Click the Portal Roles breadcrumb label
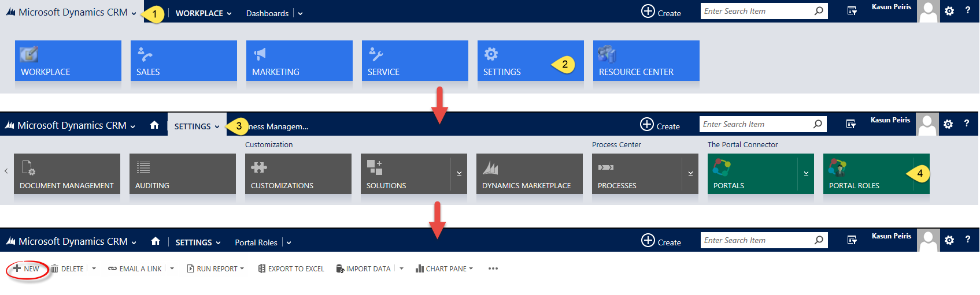 (256, 242)
